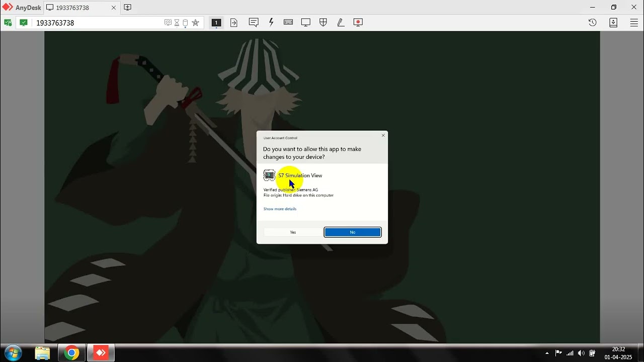Open the Actions lightning bolt menu

click(x=271, y=23)
